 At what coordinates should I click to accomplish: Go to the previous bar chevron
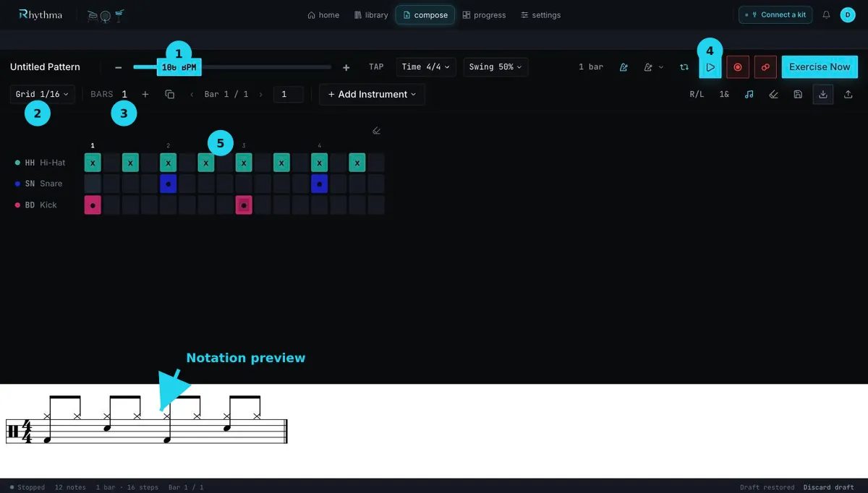192,94
